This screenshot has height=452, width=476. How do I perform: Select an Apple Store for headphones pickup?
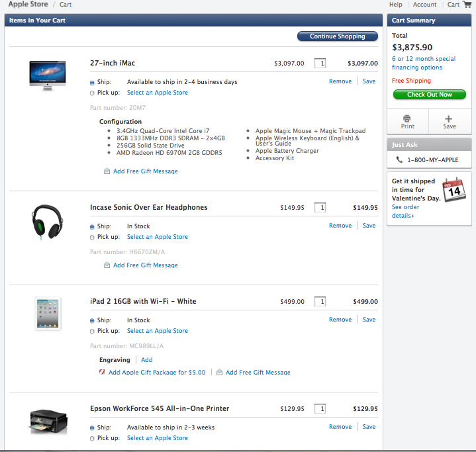(x=158, y=236)
